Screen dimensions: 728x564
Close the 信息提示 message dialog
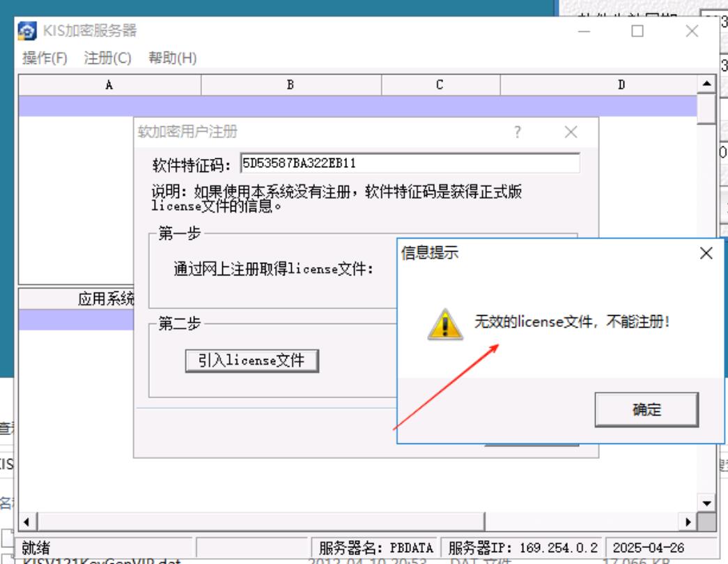tap(706, 253)
